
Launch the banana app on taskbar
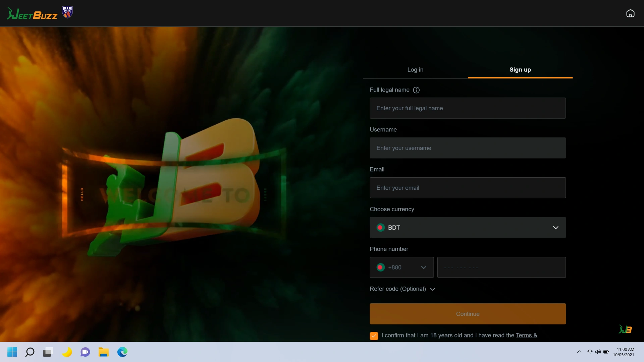pos(67,352)
